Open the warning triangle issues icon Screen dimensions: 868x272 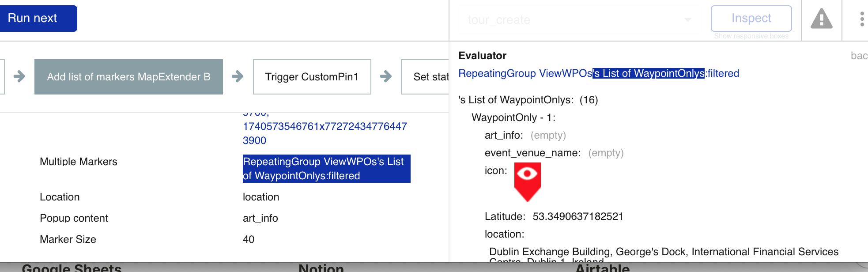[x=821, y=19]
